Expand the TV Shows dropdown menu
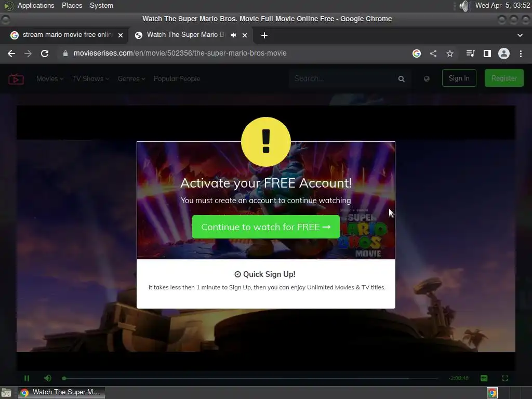 pyautogui.click(x=90, y=79)
